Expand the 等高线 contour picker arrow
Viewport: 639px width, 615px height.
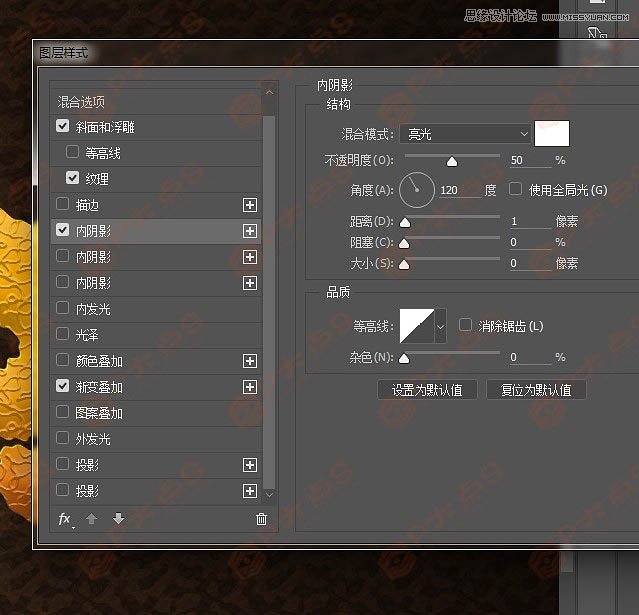440,326
